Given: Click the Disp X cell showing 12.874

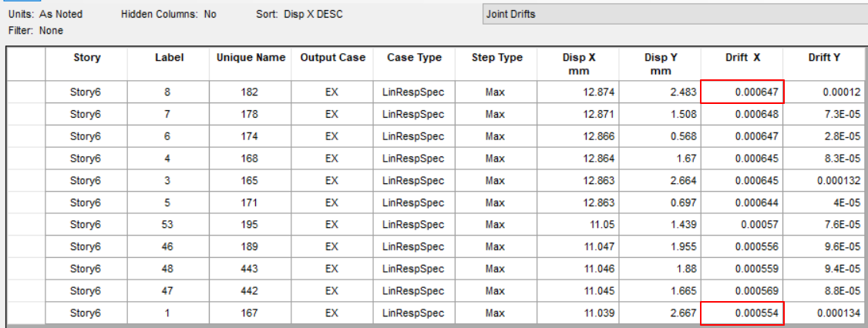Looking at the screenshot, I should pos(578,92).
